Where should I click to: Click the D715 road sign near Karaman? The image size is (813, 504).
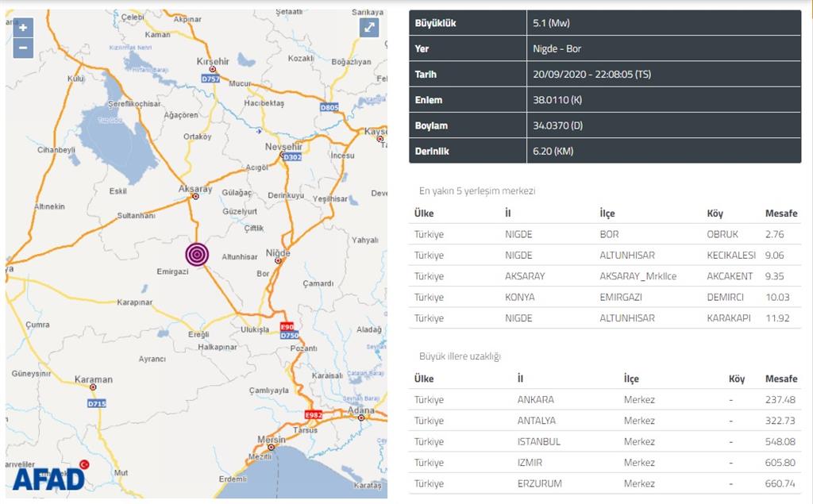[x=97, y=403]
